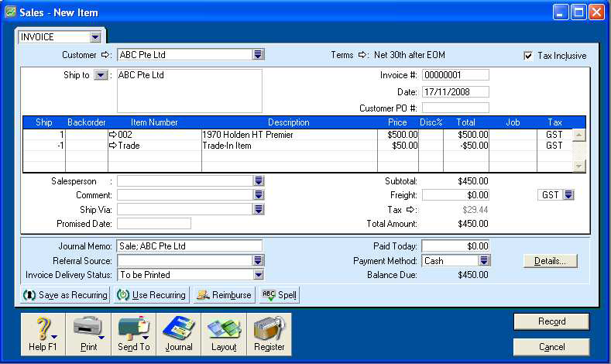Screen dimensions: 611x364
Task: Click the Journal Memo field
Action: click(190, 246)
